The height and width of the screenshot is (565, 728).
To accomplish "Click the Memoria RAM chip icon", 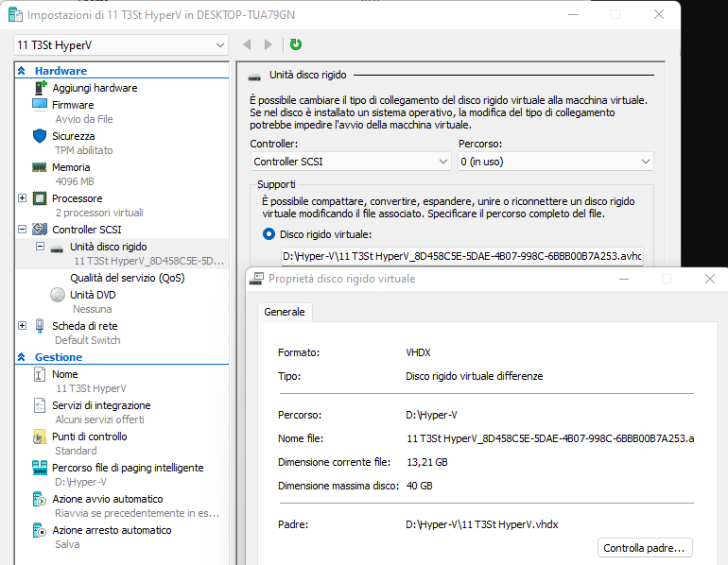I will pyautogui.click(x=40, y=167).
